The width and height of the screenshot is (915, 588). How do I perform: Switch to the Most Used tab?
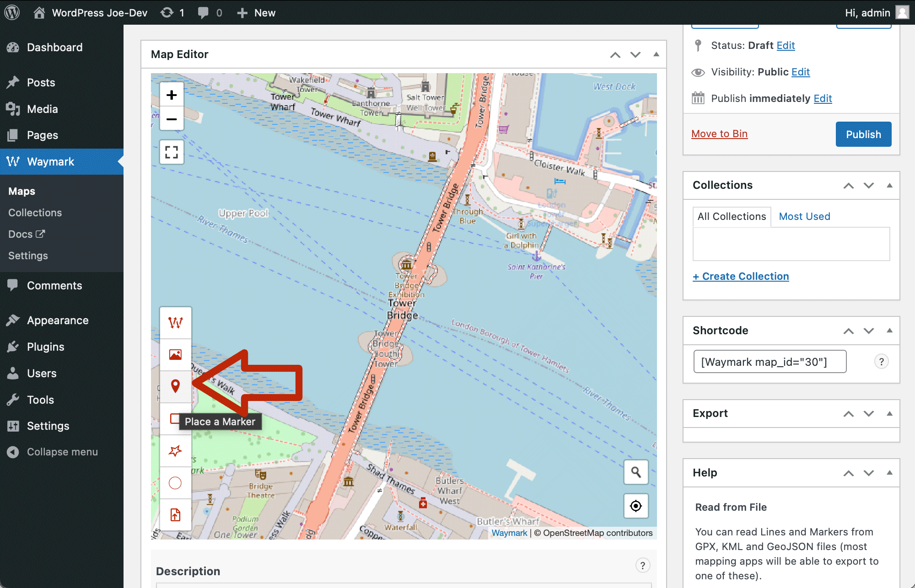pyautogui.click(x=804, y=216)
